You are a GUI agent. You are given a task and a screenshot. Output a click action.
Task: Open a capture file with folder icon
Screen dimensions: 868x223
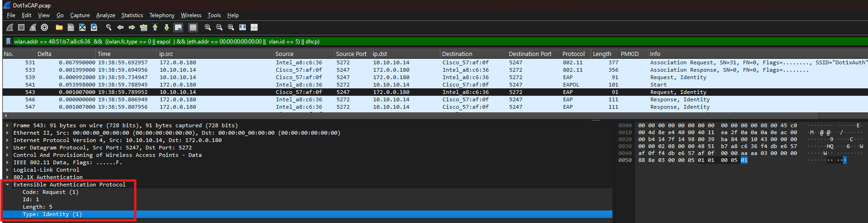tap(59, 28)
